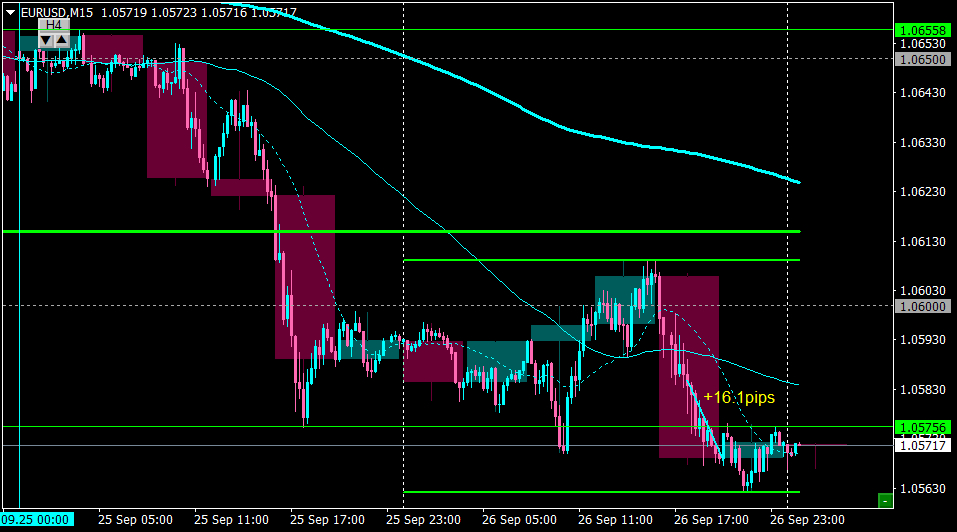957x532 pixels.
Task: Click the 1.05630 price scale label
Action: (923, 489)
